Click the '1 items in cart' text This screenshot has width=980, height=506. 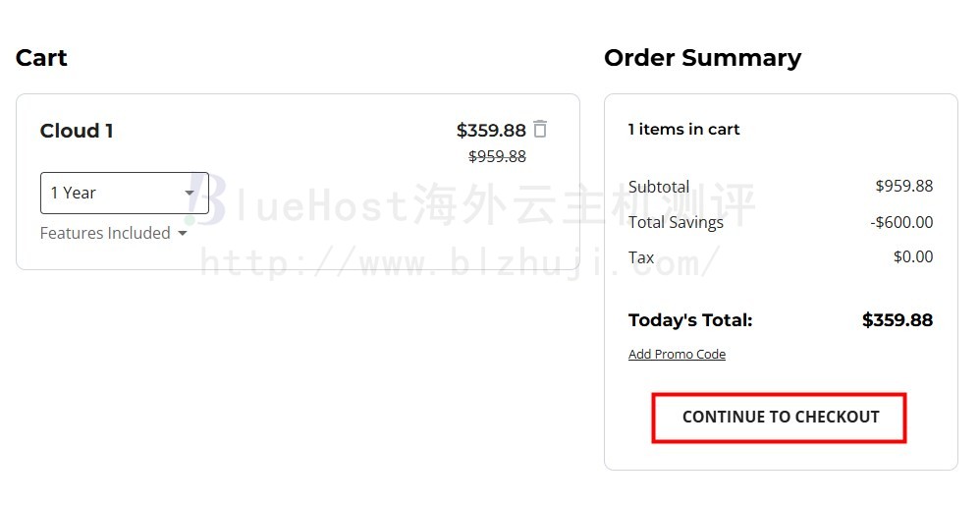683,129
